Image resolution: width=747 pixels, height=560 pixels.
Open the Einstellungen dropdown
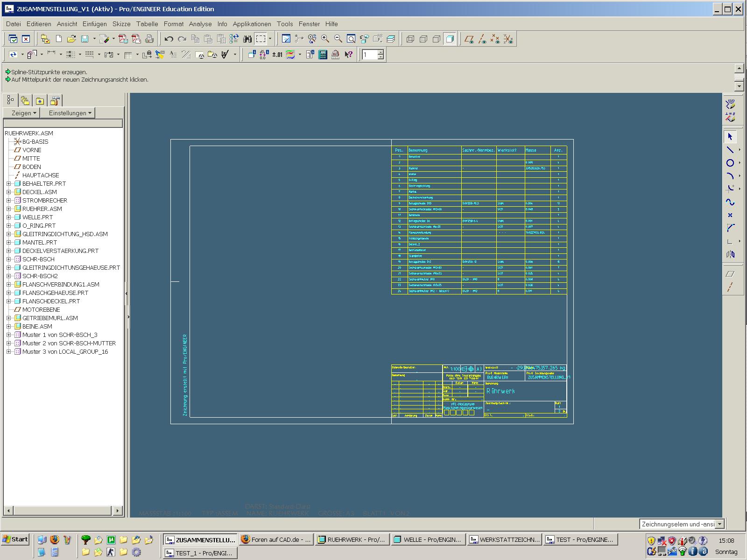[x=68, y=113]
